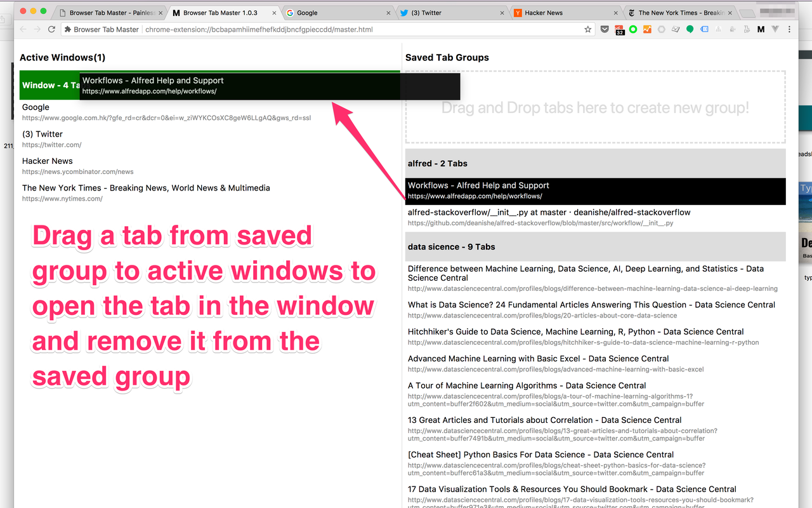Click the Drag and Drop tabs here drop zone

[x=595, y=107]
